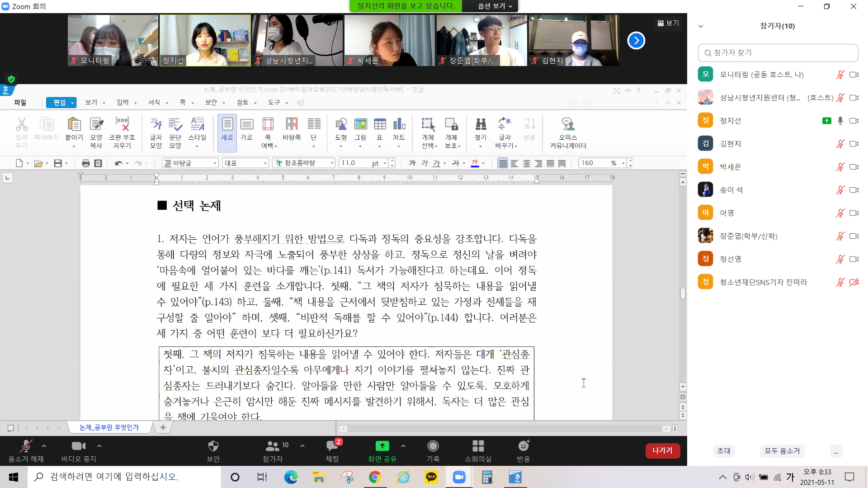Screen dimensions: 868x488
Task: Show next video thumbnails with blue arrow
Action: (x=636, y=41)
